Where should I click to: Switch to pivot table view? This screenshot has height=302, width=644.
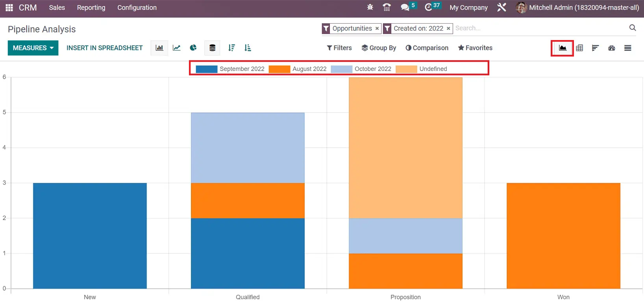click(x=579, y=48)
